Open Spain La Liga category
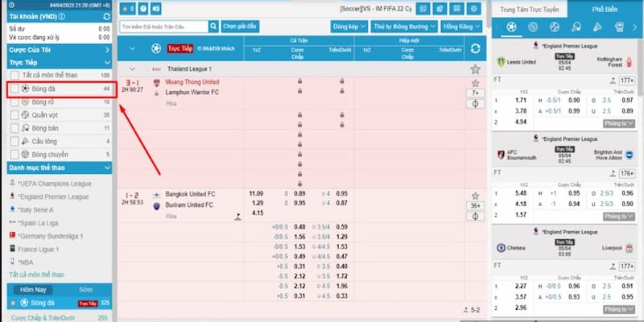644x322 pixels. point(38,223)
